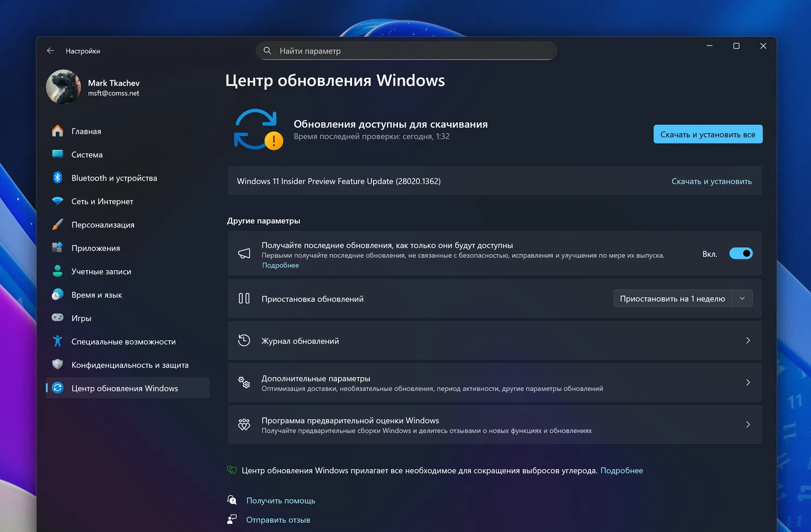Viewport: 811px width, 532px height.
Task: Select the Игры gamepad icon
Action: click(x=58, y=317)
